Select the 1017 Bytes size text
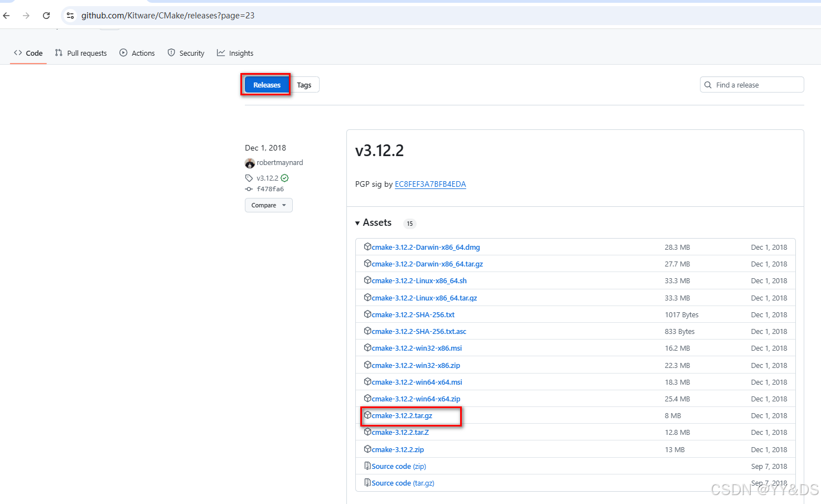This screenshot has height=504, width=821. coord(682,314)
